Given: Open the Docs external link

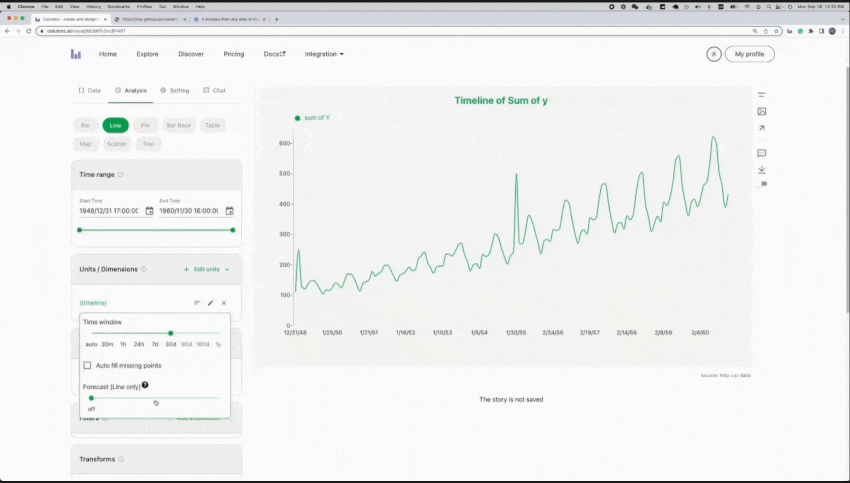Looking at the screenshot, I should pos(274,54).
